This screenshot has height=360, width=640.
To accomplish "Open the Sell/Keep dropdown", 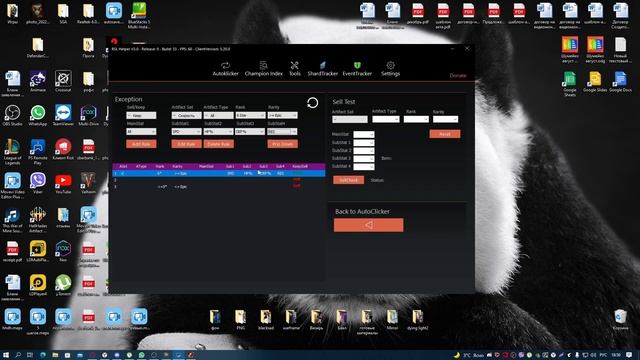I will [x=141, y=116].
